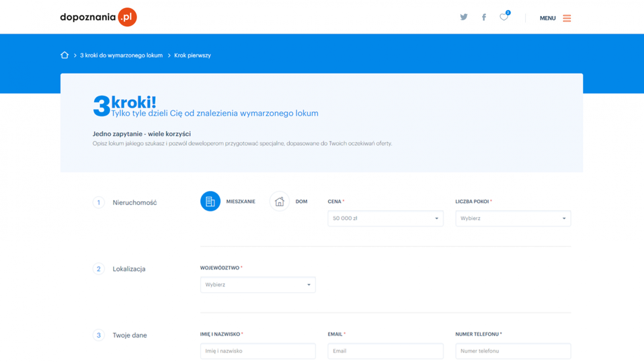
Task: Focus the Numer telefonu field
Action: coord(513,351)
